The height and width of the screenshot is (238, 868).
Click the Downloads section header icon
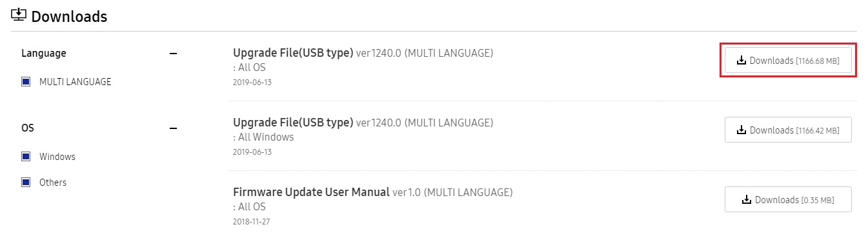tap(19, 15)
